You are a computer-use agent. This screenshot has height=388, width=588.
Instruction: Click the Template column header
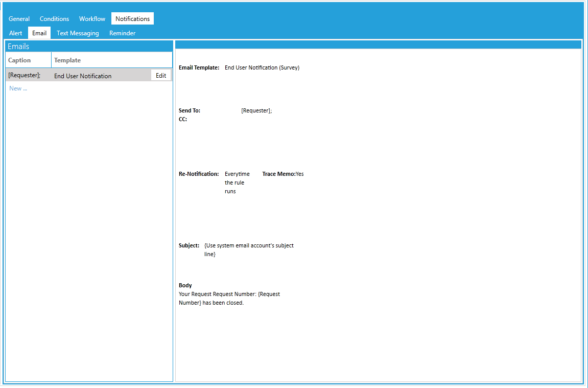112,60
